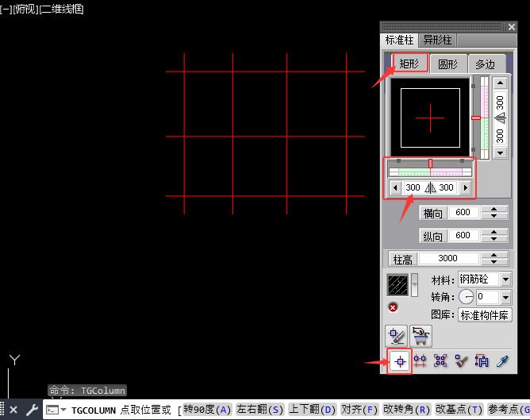This screenshot has height=420, width=530.
Task: Click the command line grip handle
Action: pos(2,410)
